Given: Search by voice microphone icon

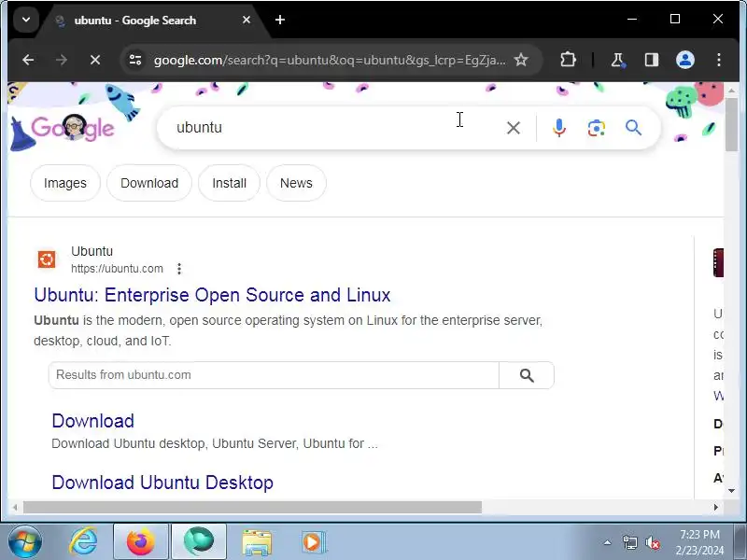Looking at the screenshot, I should click(558, 128).
